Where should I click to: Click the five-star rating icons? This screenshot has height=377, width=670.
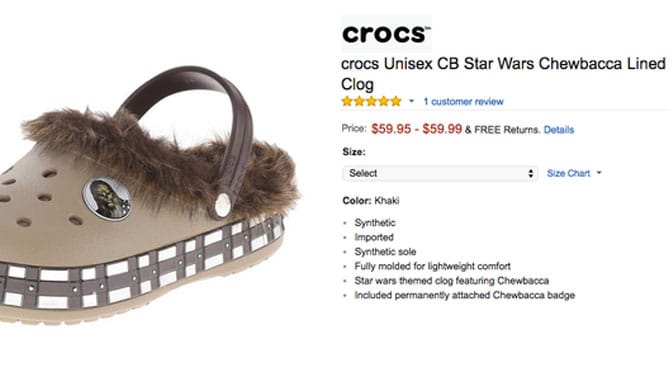tap(372, 101)
